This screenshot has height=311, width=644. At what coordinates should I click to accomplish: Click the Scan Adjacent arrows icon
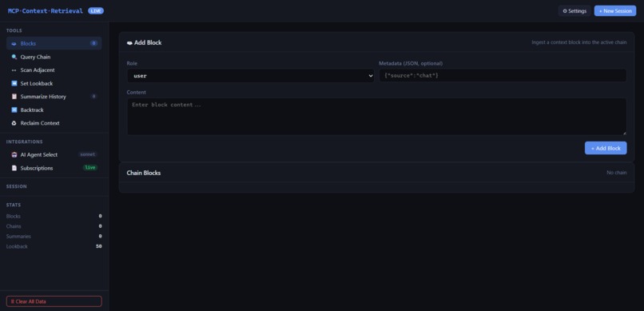tap(14, 70)
